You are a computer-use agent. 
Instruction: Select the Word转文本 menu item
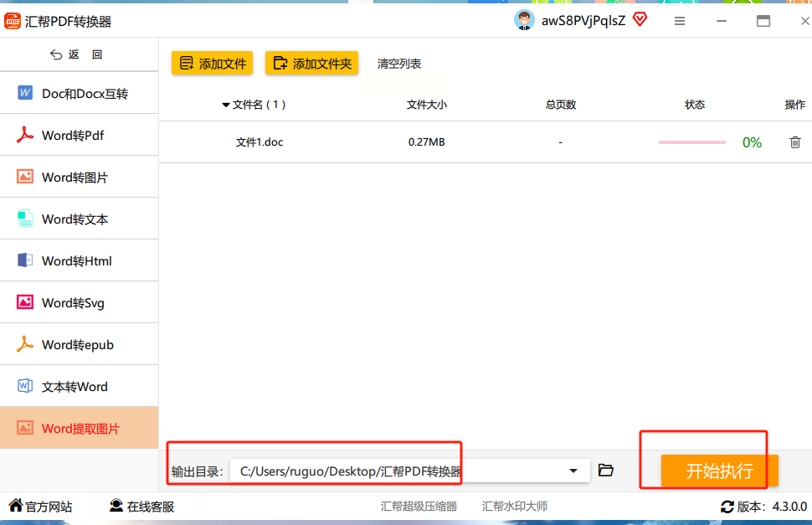click(80, 219)
